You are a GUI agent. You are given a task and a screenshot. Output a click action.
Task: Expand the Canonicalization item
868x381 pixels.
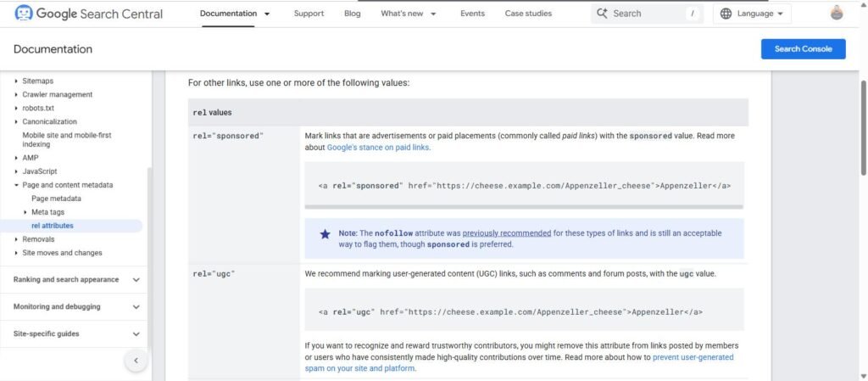pos(17,122)
